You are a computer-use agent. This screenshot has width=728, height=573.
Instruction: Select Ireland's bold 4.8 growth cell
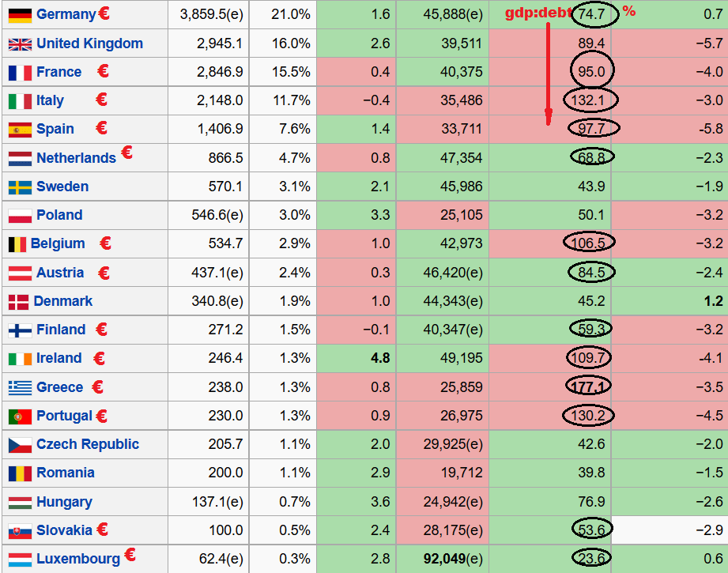(x=379, y=358)
